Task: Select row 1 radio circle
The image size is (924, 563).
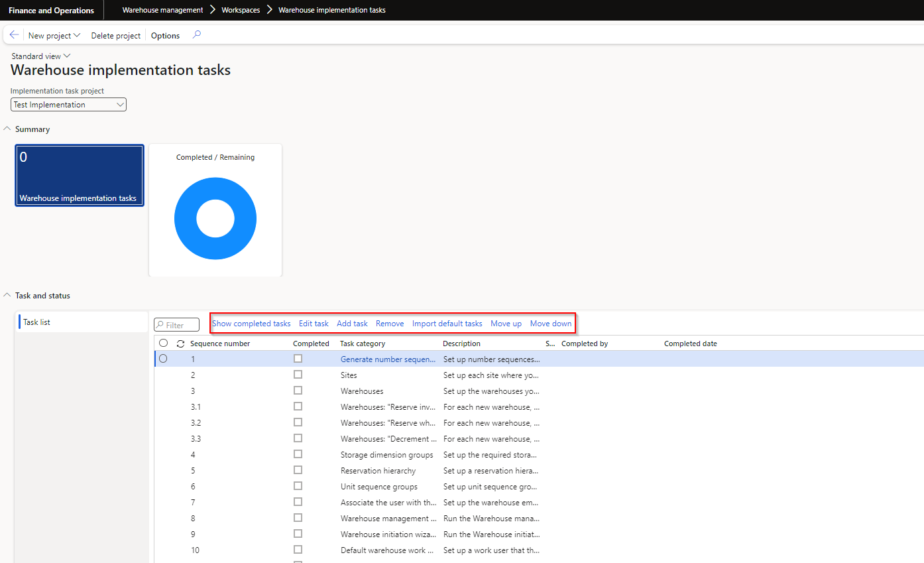Action: [x=163, y=359]
